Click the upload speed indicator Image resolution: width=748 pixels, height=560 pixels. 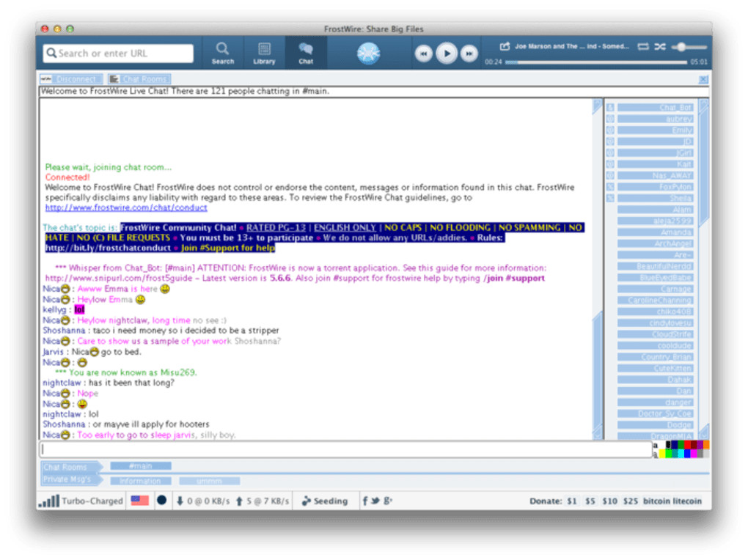pyautogui.click(x=263, y=501)
